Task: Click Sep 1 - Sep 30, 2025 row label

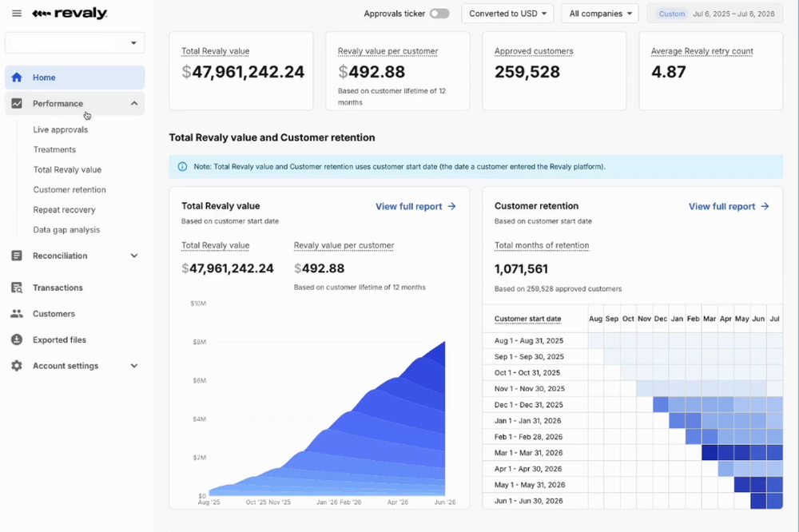Action: coord(529,357)
